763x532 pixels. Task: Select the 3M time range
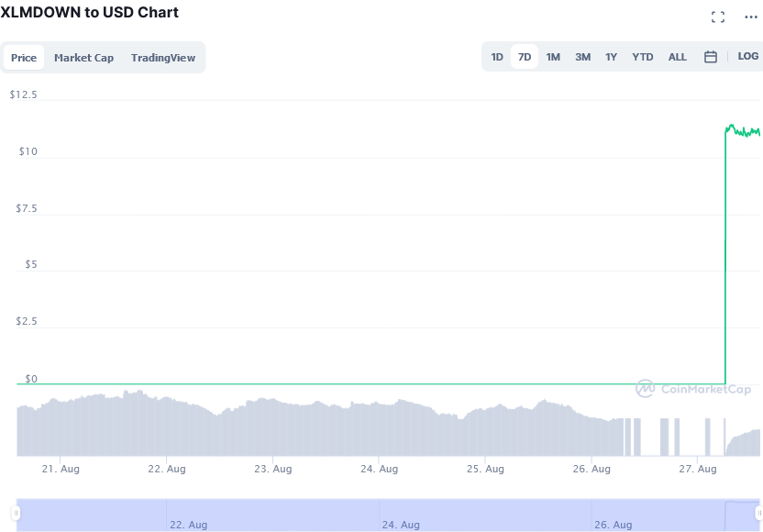[x=583, y=57]
